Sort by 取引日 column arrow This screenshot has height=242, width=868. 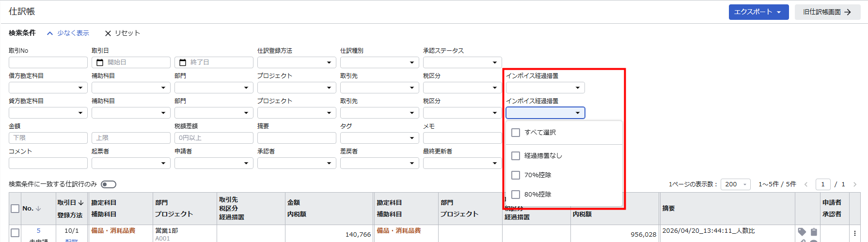pos(81,203)
